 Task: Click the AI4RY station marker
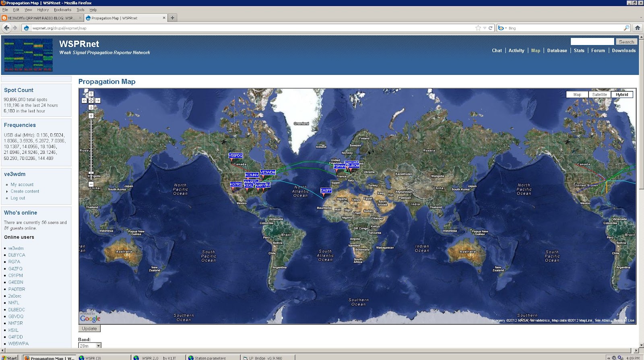coord(260,185)
